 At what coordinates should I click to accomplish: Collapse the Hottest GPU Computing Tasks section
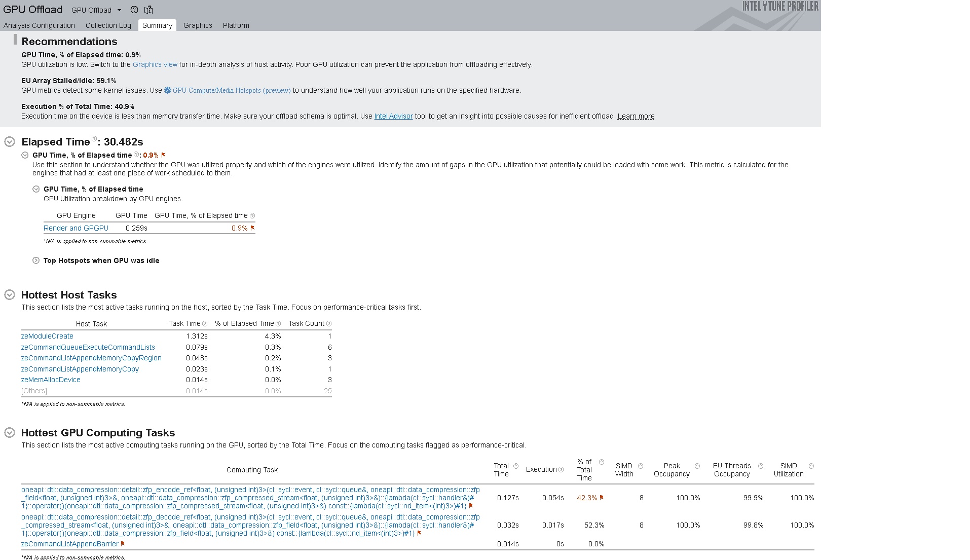tap(10, 433)
